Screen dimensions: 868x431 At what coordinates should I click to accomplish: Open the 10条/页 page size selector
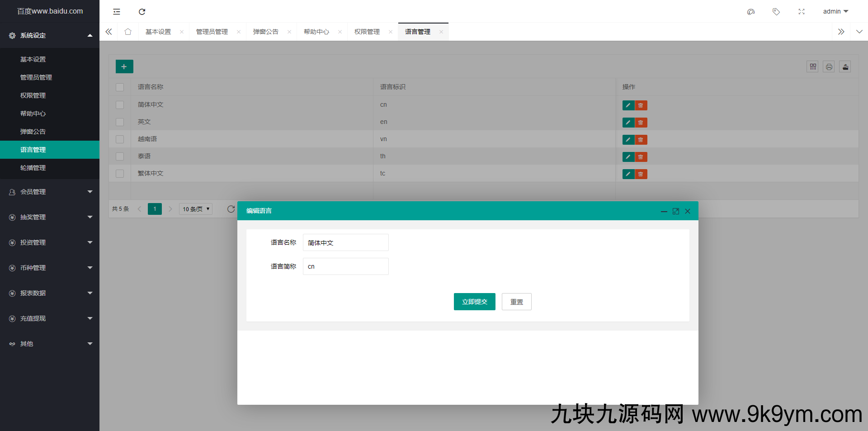click(195, 209)
